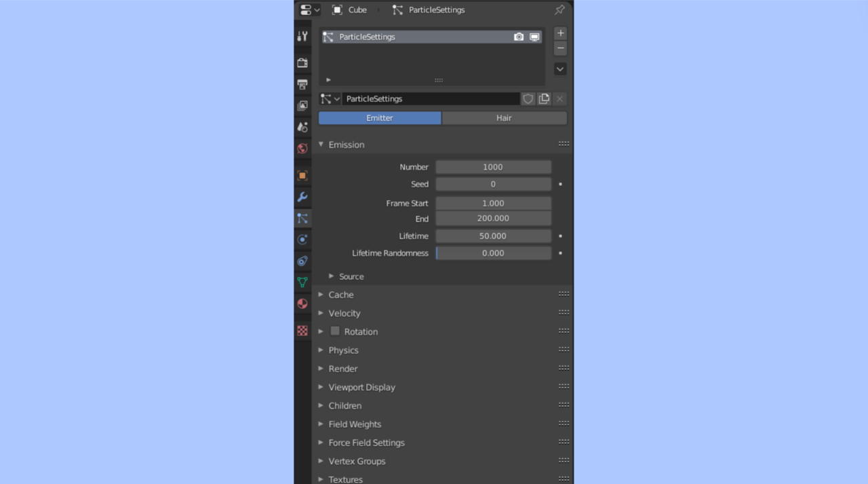Click the Seed value field
The width and height of the screenshot is (868, 484).
point(493,184)
